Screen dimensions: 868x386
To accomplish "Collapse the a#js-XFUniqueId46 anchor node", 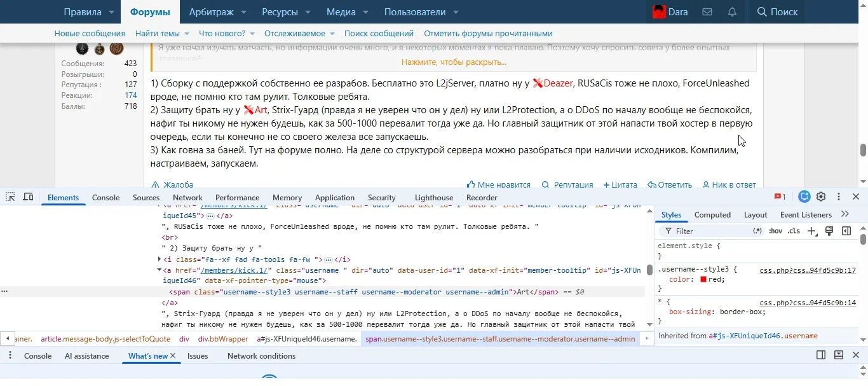I will [x=159, y=270].
